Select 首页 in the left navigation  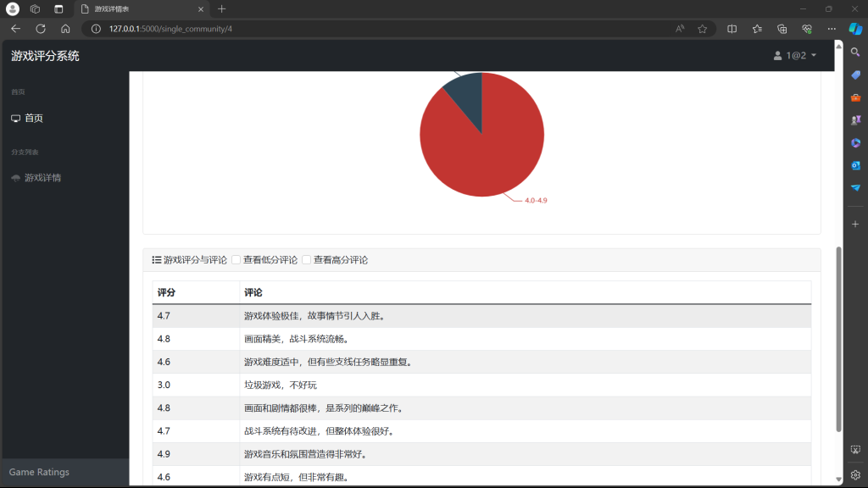click(34, 119)
